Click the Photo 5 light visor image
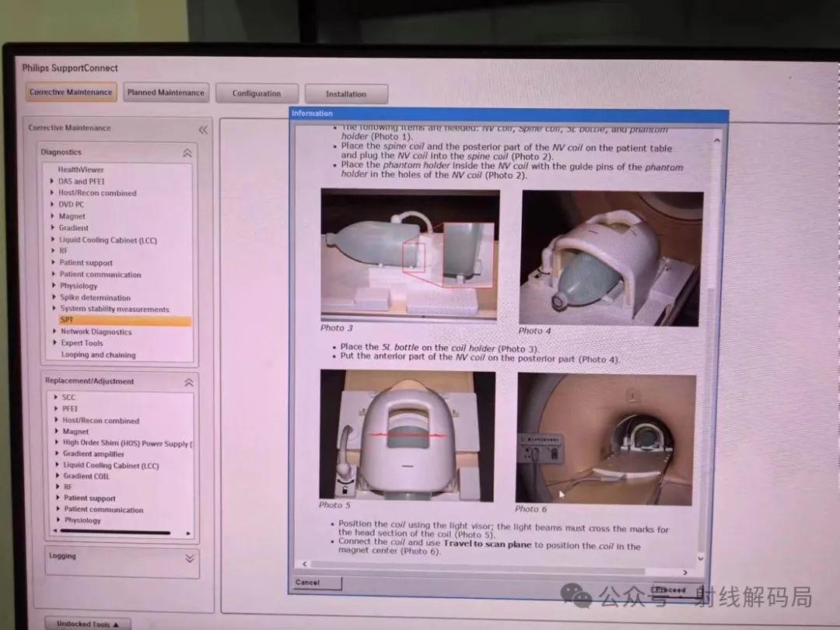 click(x=407, y=435)
